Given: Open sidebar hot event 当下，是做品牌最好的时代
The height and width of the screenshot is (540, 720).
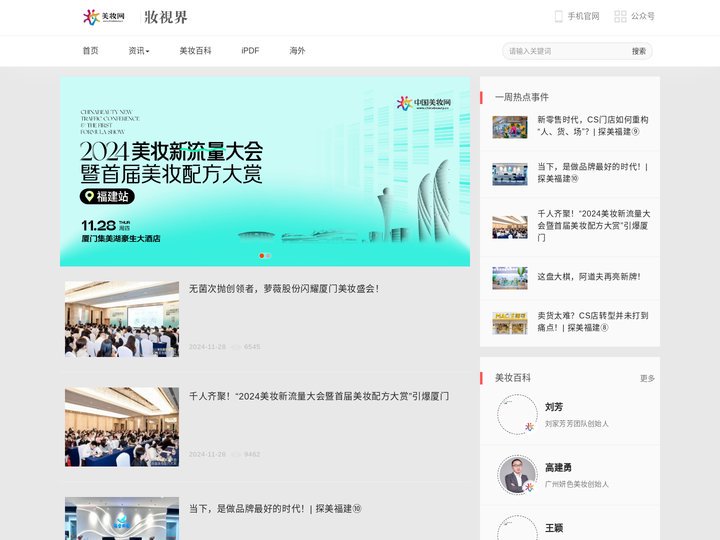Looking at the screenshot, I should 593,173.
